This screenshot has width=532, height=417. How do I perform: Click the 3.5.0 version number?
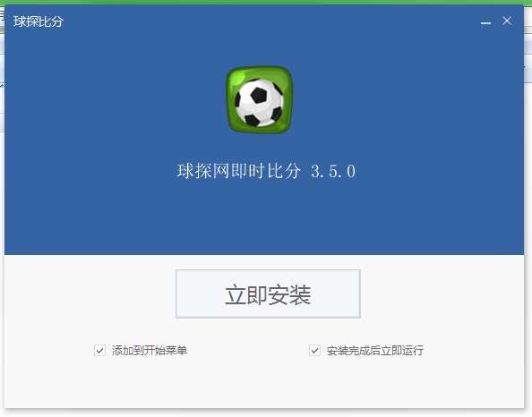[x=333, y=171]
